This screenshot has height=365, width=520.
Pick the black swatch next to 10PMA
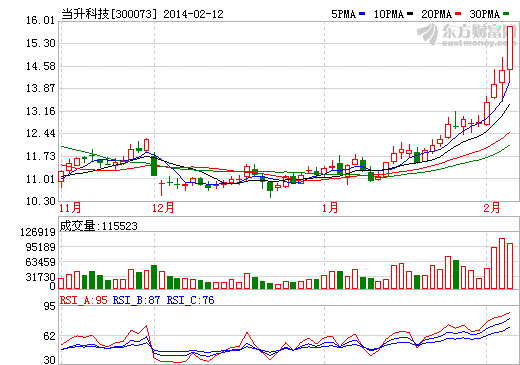point(410,14)
